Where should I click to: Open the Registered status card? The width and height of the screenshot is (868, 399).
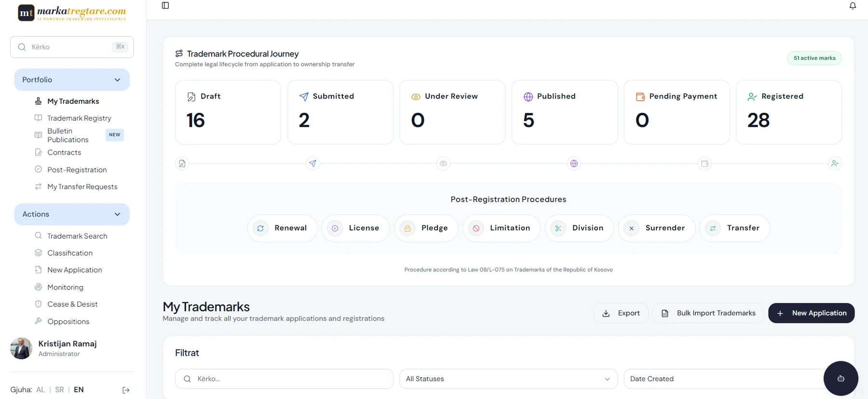[x=789, y=112]
